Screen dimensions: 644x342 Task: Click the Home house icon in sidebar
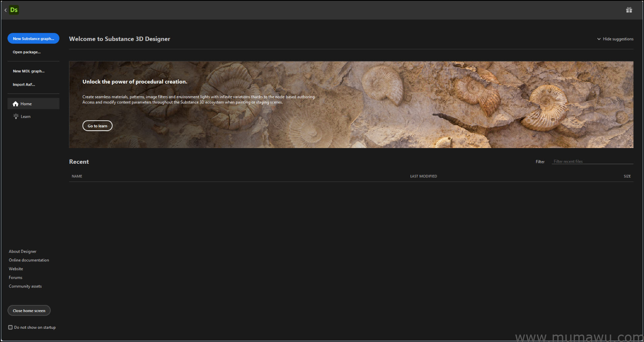coord(16,104)
